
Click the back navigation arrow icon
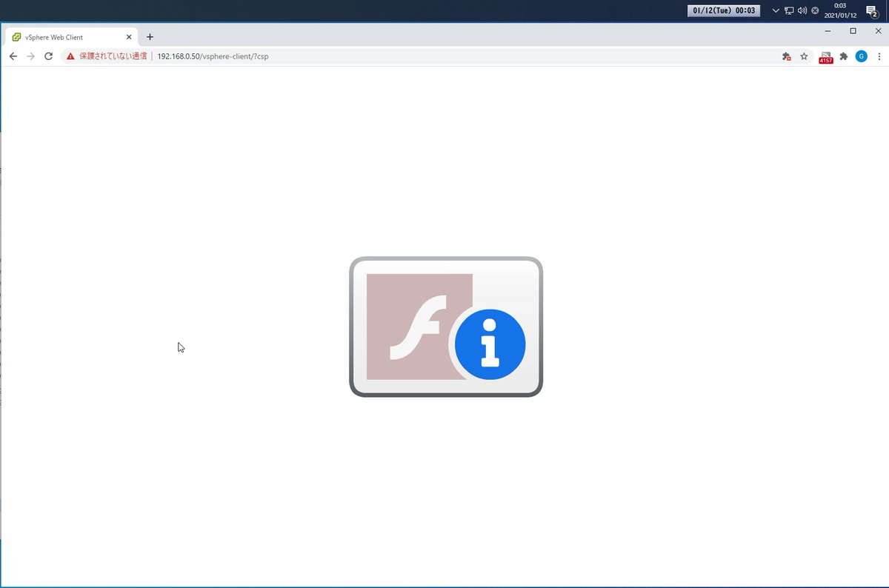[x=13, y=56]
